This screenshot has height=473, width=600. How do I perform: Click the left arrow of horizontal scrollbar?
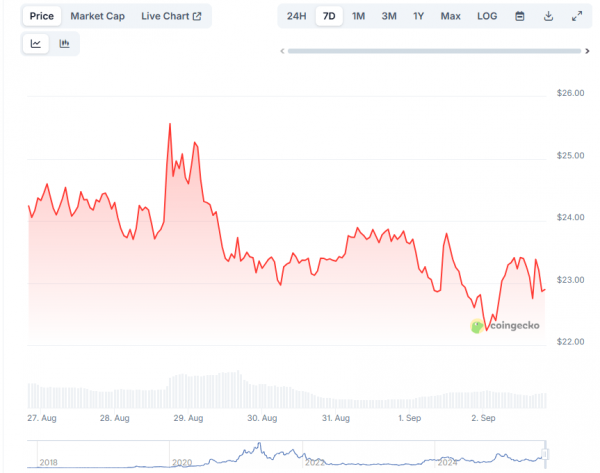click(x=283, y=51)
